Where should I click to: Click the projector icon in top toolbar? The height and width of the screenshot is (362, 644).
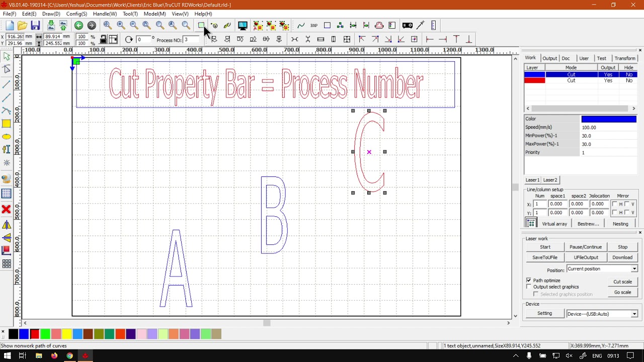point(408,26)
